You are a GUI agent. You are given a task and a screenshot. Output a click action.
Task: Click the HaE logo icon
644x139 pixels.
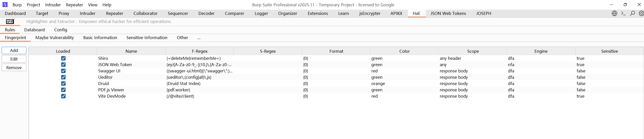point(10,22)
